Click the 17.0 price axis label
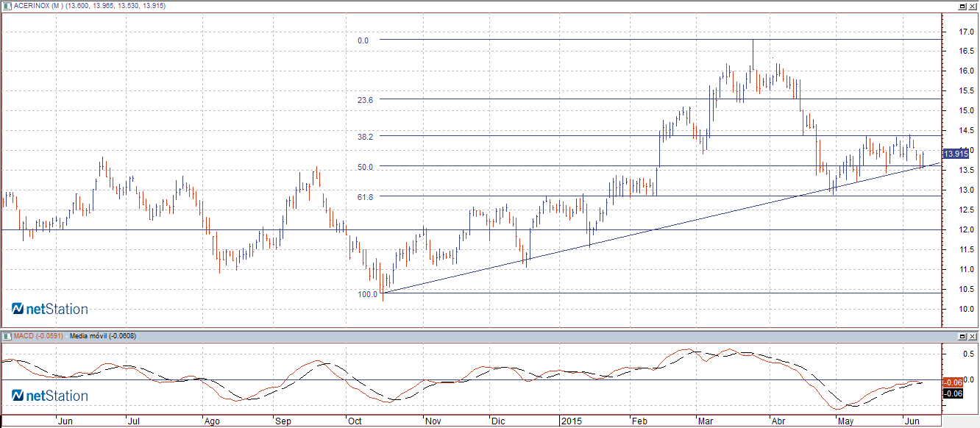The height and width of the screenshot is (428, 980). (967, 32)
